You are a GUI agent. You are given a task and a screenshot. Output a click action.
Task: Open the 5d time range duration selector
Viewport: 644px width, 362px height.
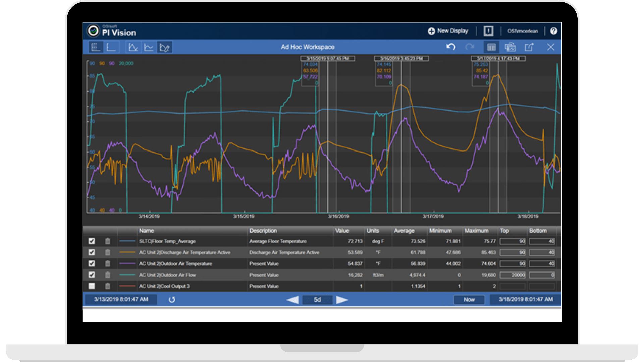pyautogui.click(x=317, y=300)
